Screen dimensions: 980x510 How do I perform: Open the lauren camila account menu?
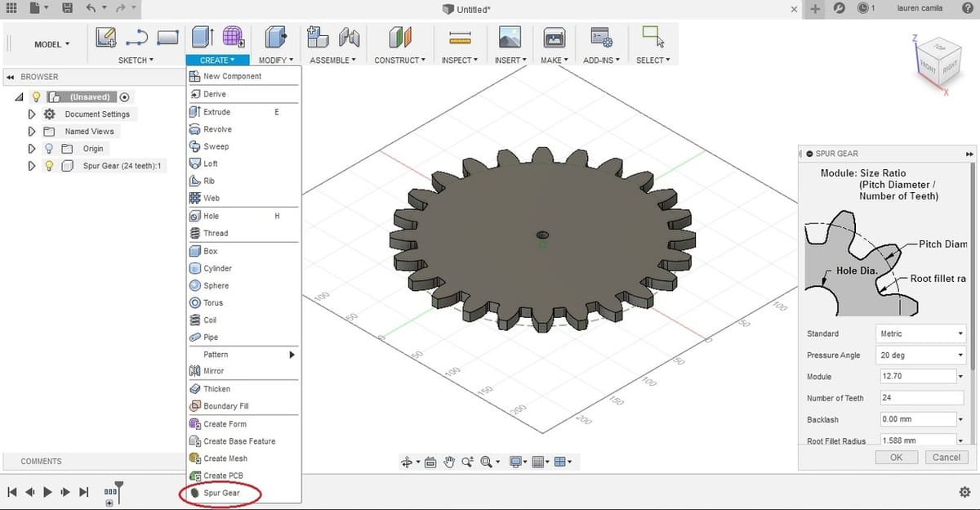point(919,8)
